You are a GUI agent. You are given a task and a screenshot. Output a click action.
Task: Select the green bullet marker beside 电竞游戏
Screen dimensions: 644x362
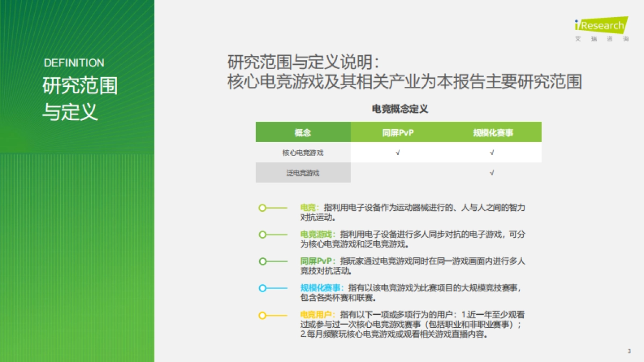point(262,234)
